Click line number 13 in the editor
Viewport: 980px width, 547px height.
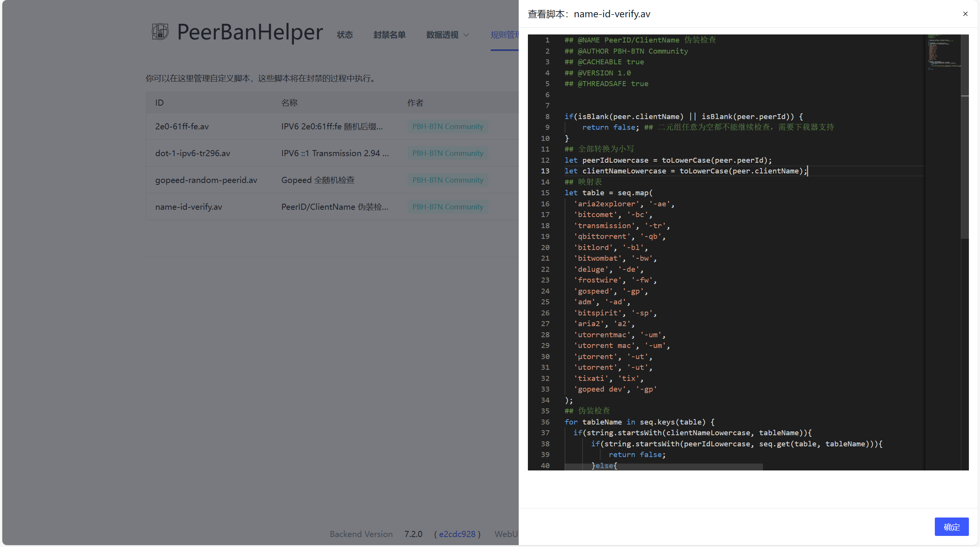545,171
